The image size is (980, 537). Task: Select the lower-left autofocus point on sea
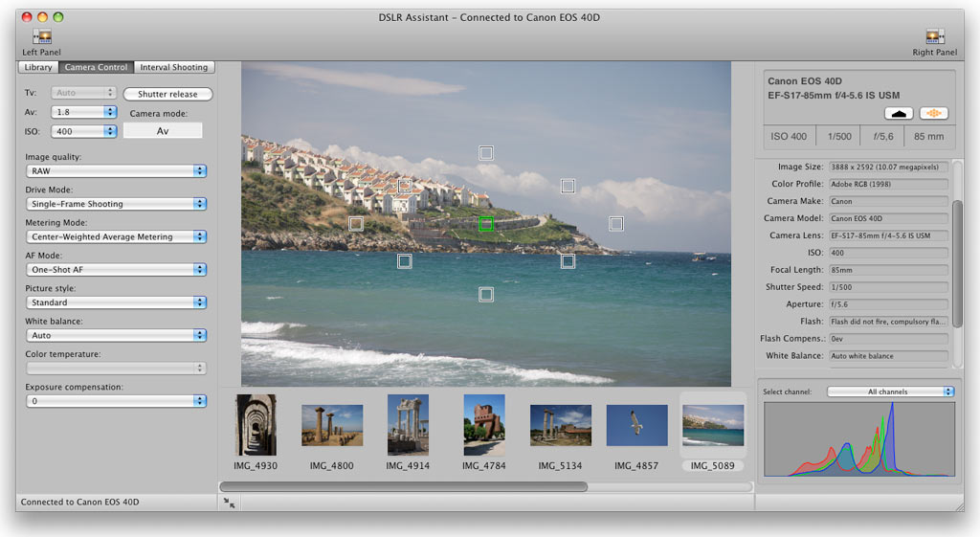pos(405,261)
